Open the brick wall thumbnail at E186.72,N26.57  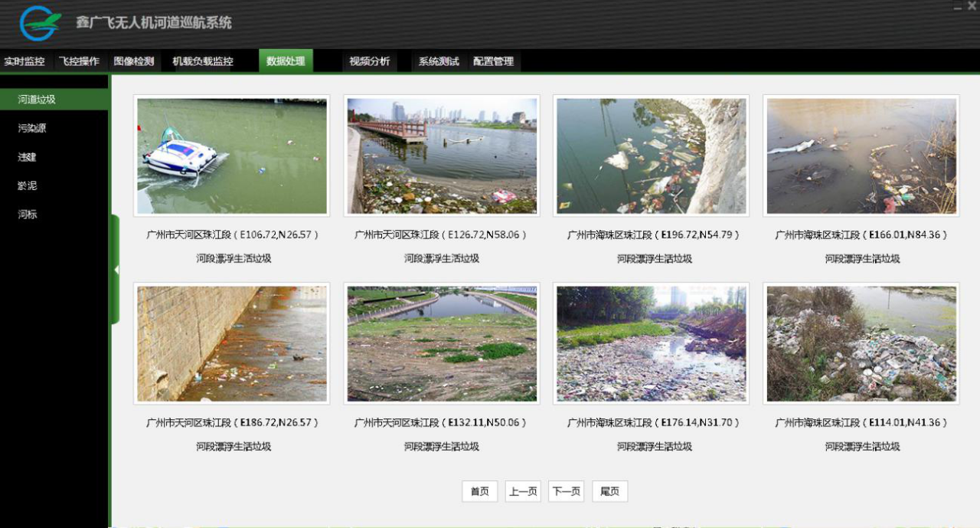point(232,343)
